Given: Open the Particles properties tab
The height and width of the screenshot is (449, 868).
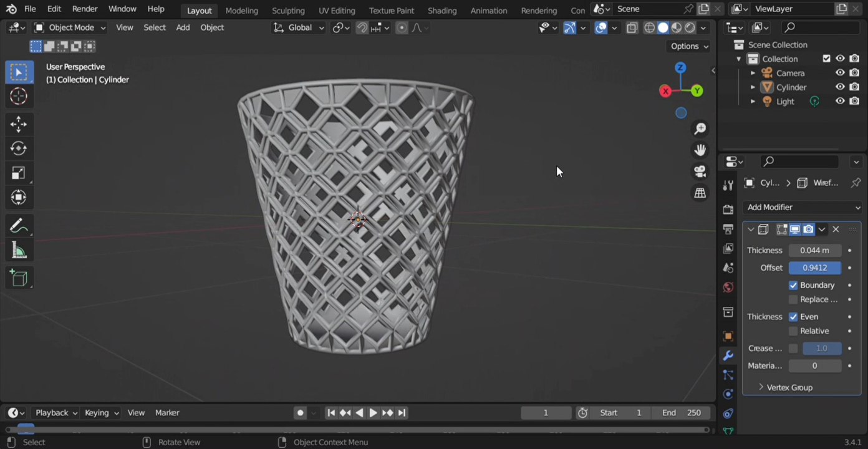Looking at the screenshot, I should (728, 375).
